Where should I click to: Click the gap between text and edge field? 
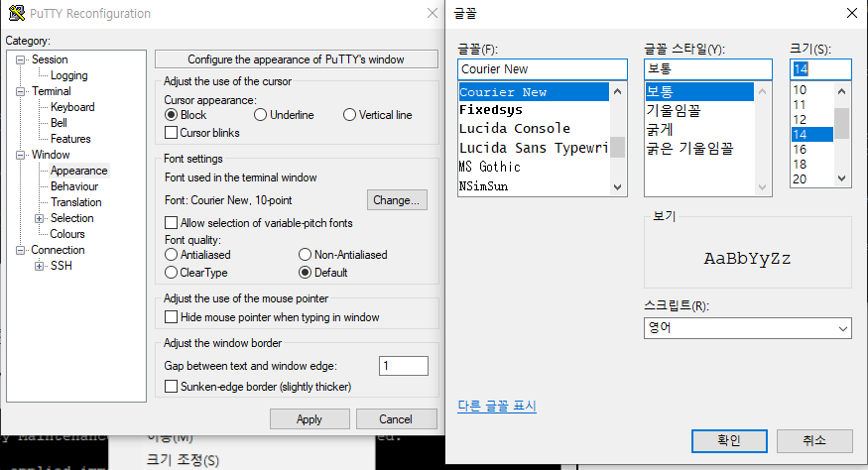point(404,366)
